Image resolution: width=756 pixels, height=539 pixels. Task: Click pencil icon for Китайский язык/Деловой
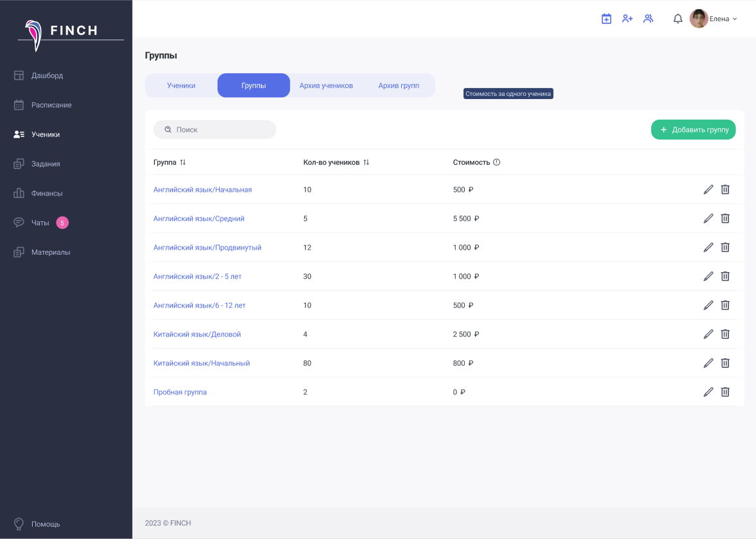pos(708,334)
